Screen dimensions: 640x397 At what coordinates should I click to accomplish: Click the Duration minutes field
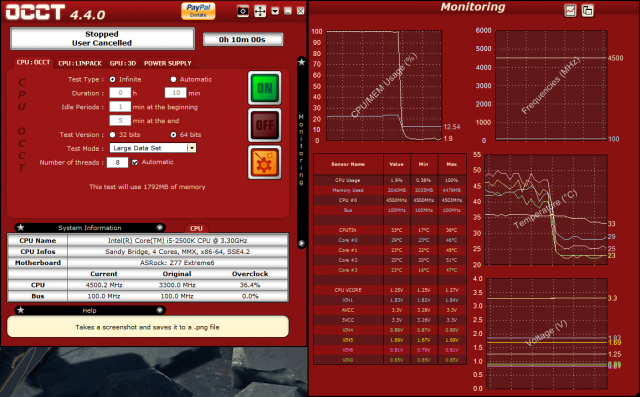[176, 93]
